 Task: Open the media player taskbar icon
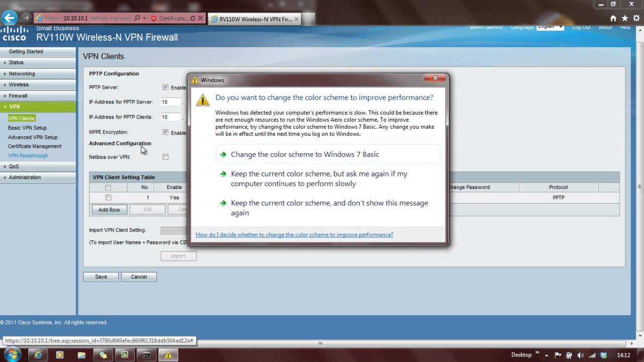[60, 355]
